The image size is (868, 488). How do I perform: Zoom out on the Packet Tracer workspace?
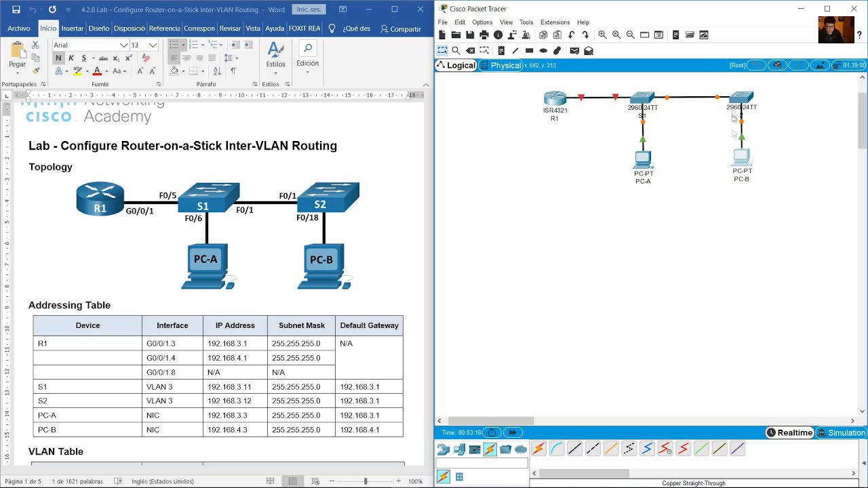(631, 35)
